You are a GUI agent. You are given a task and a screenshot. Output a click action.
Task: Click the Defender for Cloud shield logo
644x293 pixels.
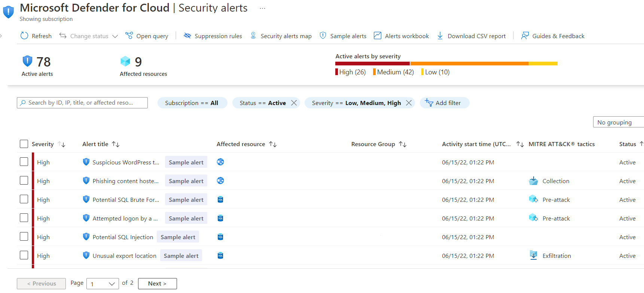pyautogui.click(x=8, y=12)
